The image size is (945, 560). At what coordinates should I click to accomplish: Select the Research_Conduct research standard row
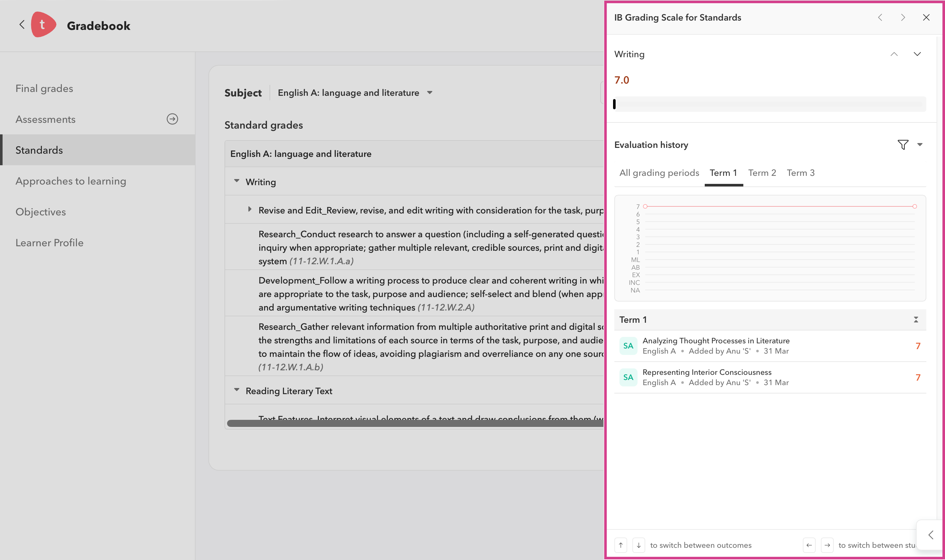click(415, 247)
